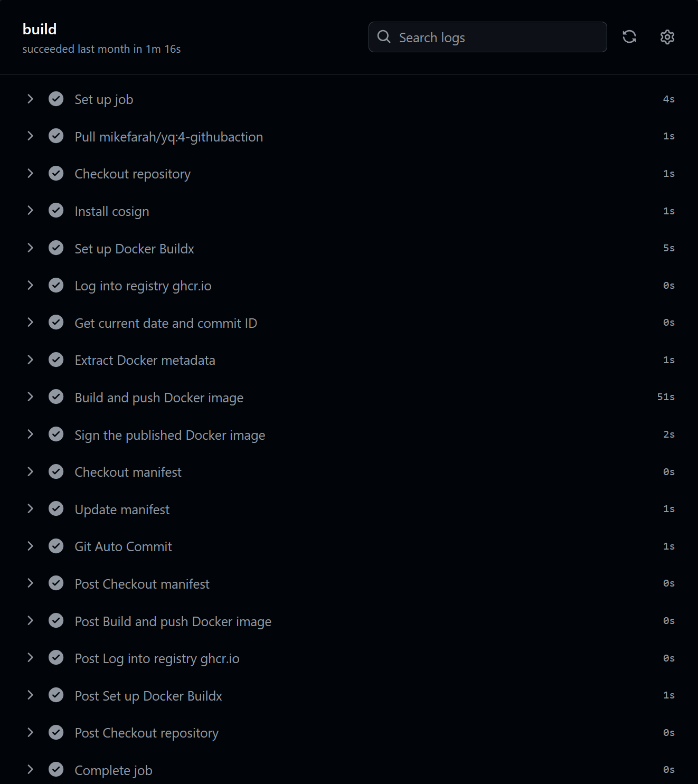Expand Post Set up Docker Buildx chevron

pyautogui.click(x=30, y=695)
